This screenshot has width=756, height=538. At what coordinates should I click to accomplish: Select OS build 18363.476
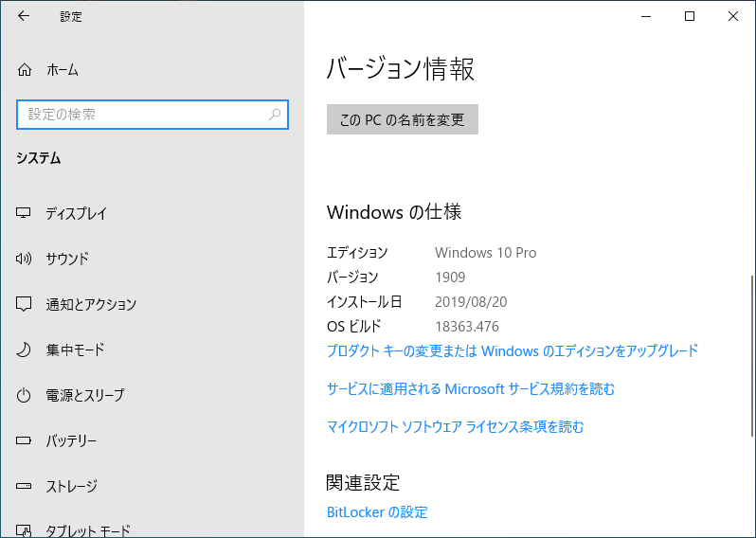point(467,327)
